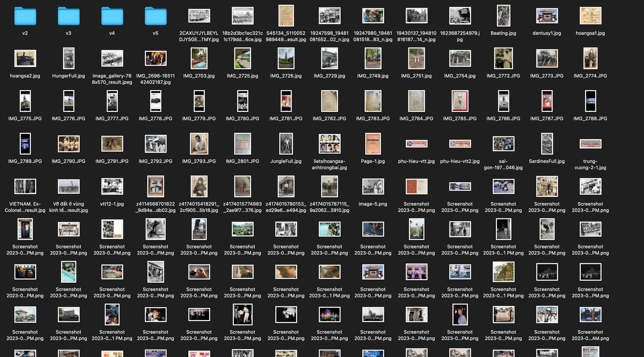644x357 pixels.
Task: Open the v3 folder
Action: [69, 16]
